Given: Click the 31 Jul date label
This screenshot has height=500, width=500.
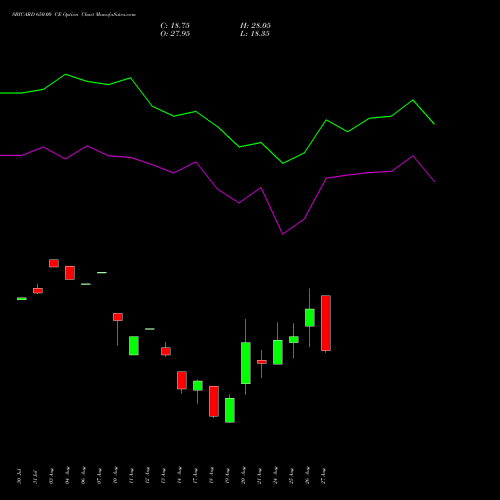Looking at the screenshot, I should click(x=35, y=476).
